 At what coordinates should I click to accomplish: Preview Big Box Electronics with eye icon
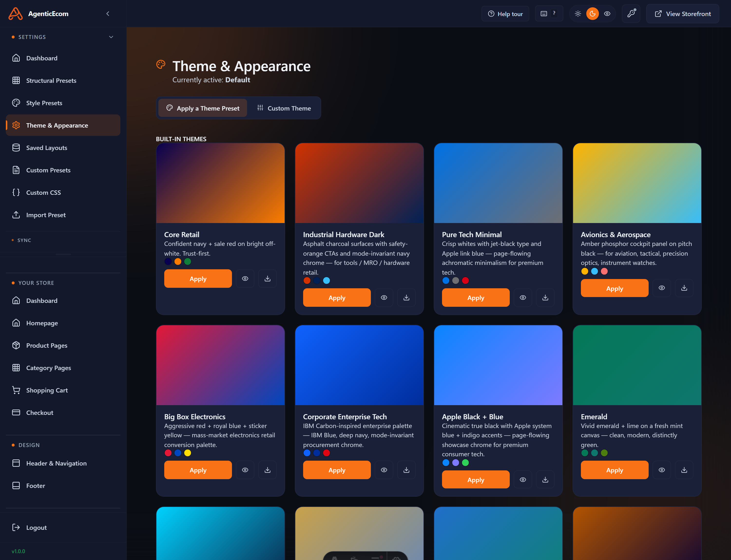tap(245, 470)
